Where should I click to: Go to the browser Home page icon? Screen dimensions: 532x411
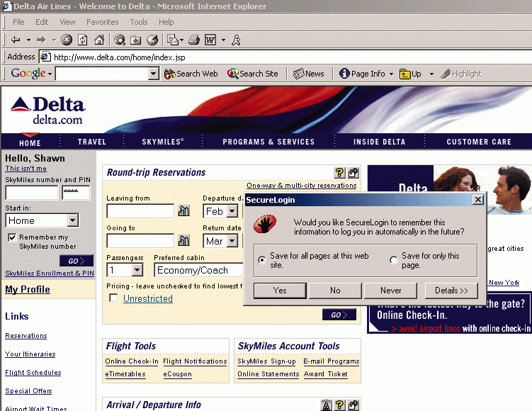pos(99,40)
